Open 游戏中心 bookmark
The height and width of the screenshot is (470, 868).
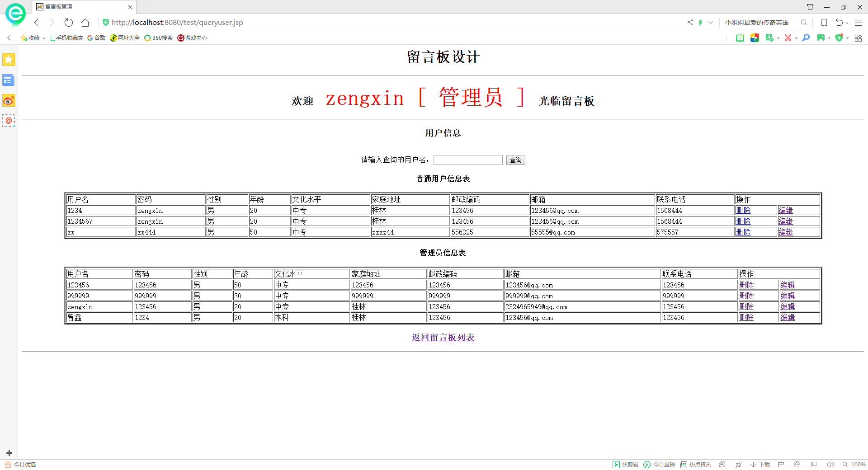click(x=192, y=38)
